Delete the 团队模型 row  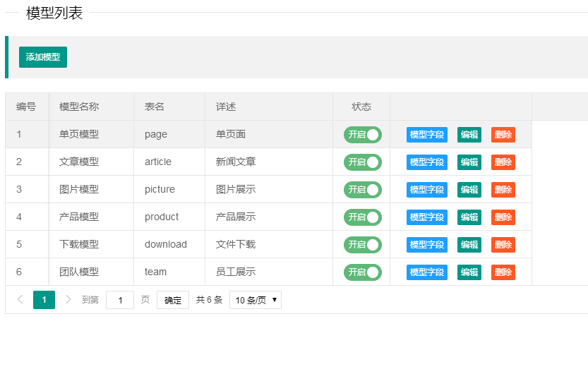click(503, 272)
